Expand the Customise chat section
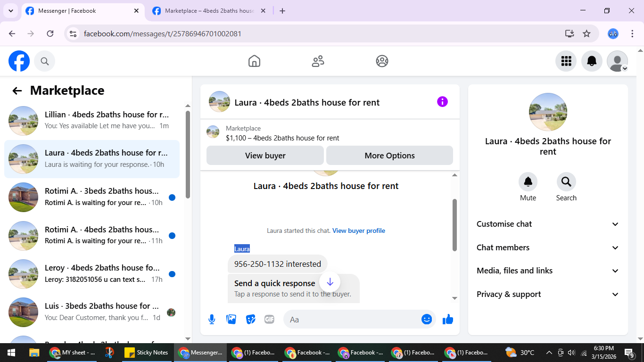 (548, 224)
